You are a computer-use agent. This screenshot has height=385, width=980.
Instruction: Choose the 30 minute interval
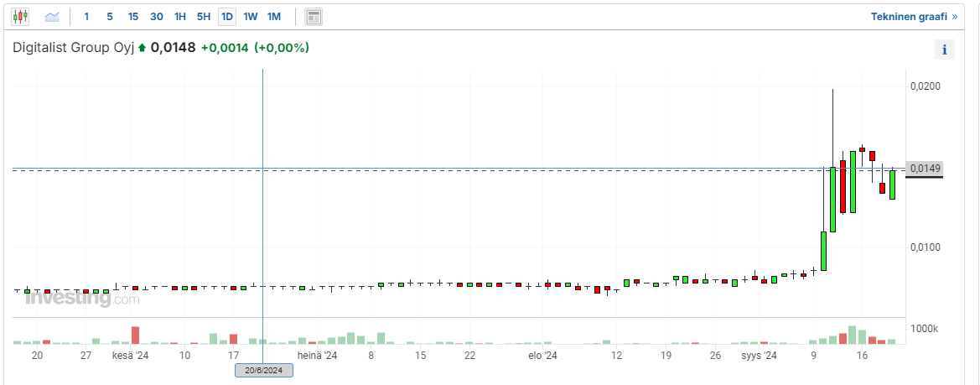(x=156, y=17)
